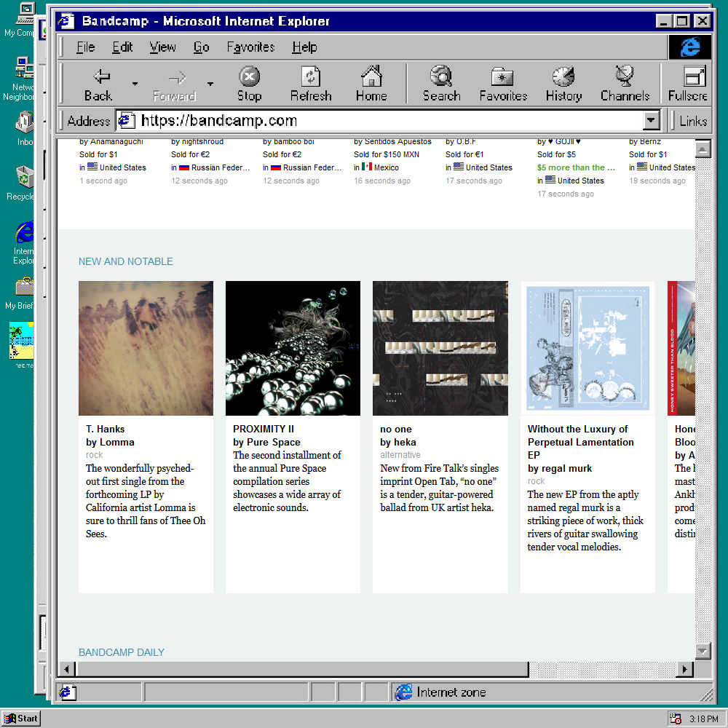Click the status bar page icon

(x=67, y=692)
